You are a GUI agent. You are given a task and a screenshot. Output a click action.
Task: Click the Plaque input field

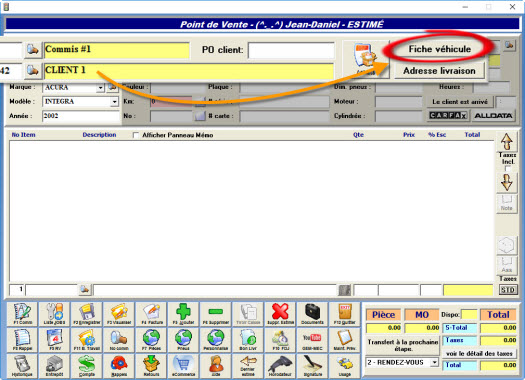pyautogui.click(x=285, y=87)
